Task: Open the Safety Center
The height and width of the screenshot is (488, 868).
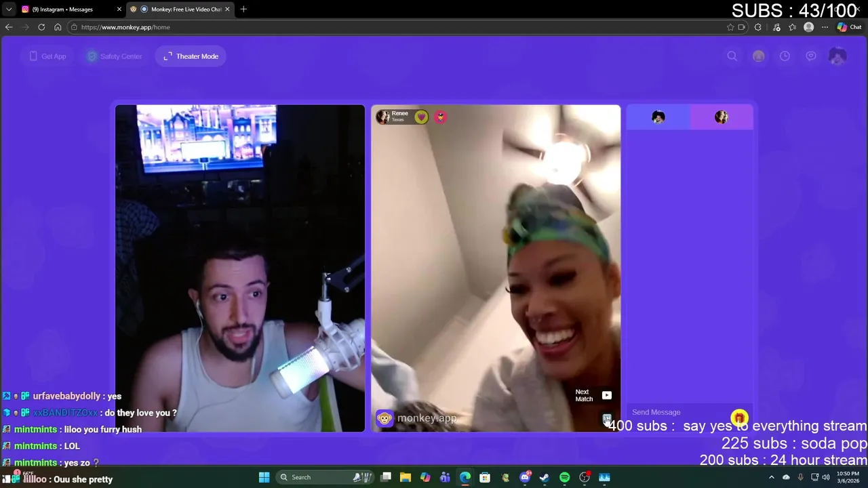Action: (x=114, y=56)
